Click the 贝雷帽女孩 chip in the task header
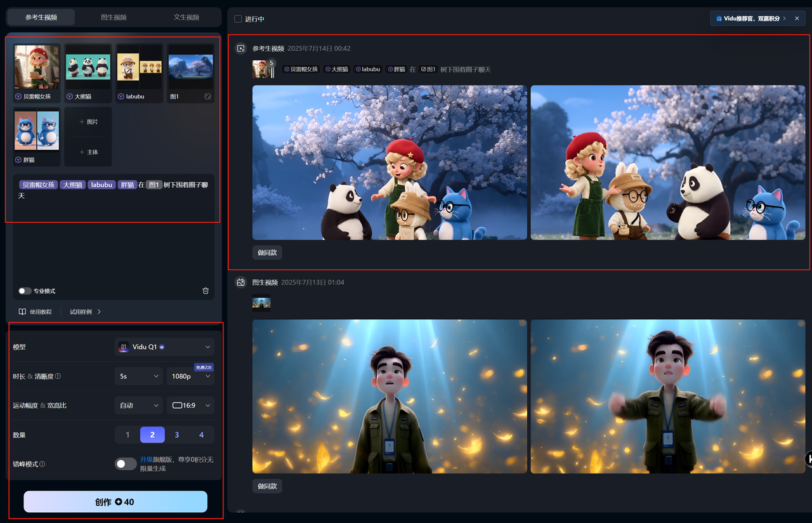 (x=300, y=69)
